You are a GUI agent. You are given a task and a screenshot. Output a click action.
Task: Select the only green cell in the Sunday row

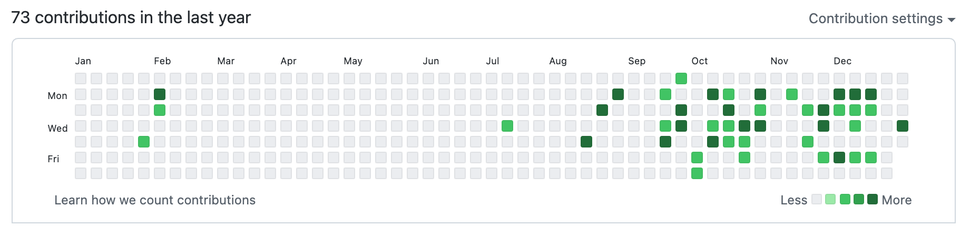tap(681, 78)
